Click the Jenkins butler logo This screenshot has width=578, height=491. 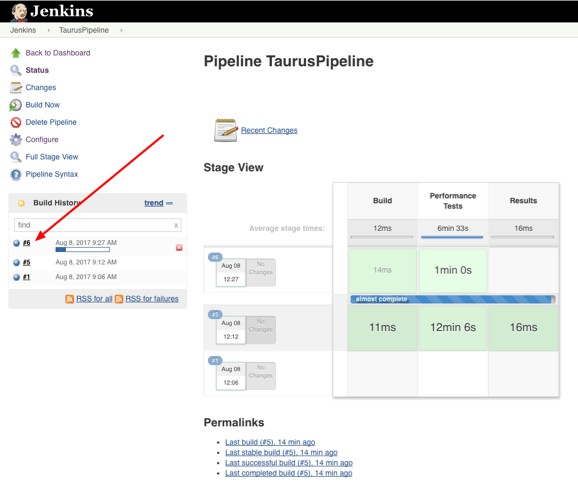pyautogui.click(x=19, y=12)
